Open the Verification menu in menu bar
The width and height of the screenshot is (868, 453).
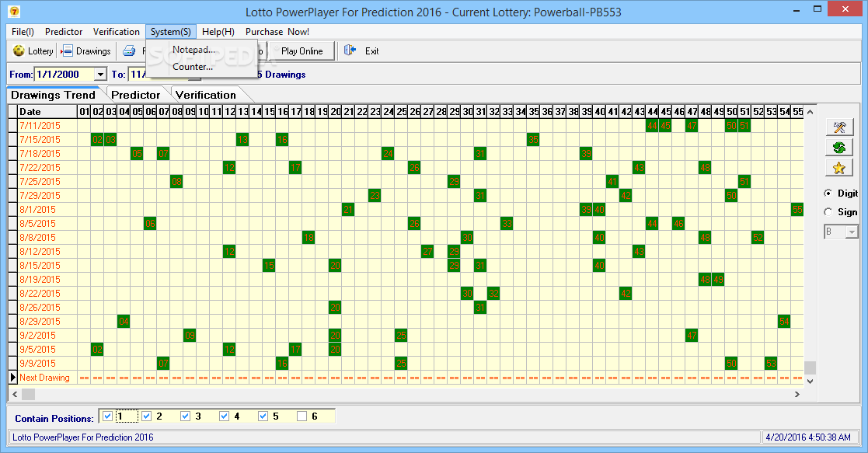[x=117, y=32]
